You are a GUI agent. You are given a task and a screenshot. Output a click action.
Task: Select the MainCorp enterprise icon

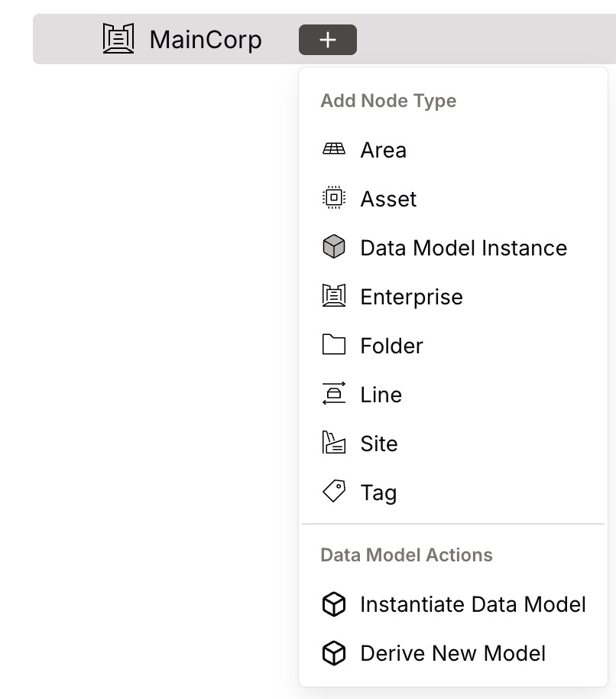point(118,39)
